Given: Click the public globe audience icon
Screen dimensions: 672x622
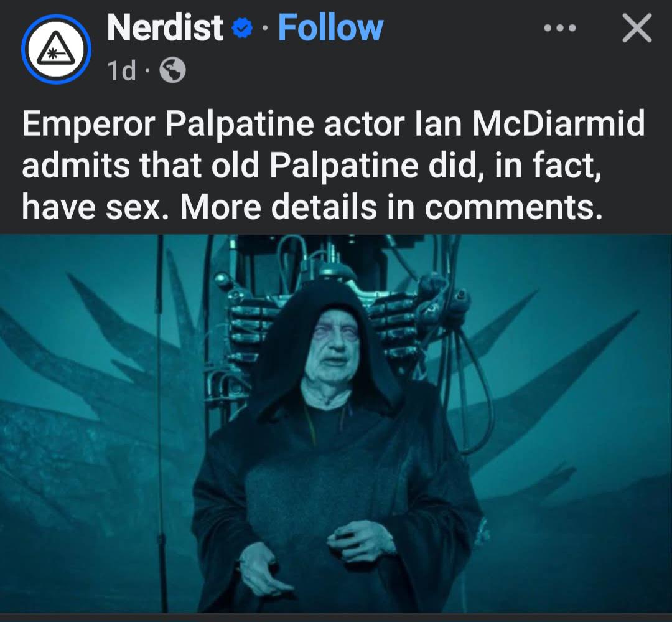Looking at the screenshot, I should tap(173, 70).
